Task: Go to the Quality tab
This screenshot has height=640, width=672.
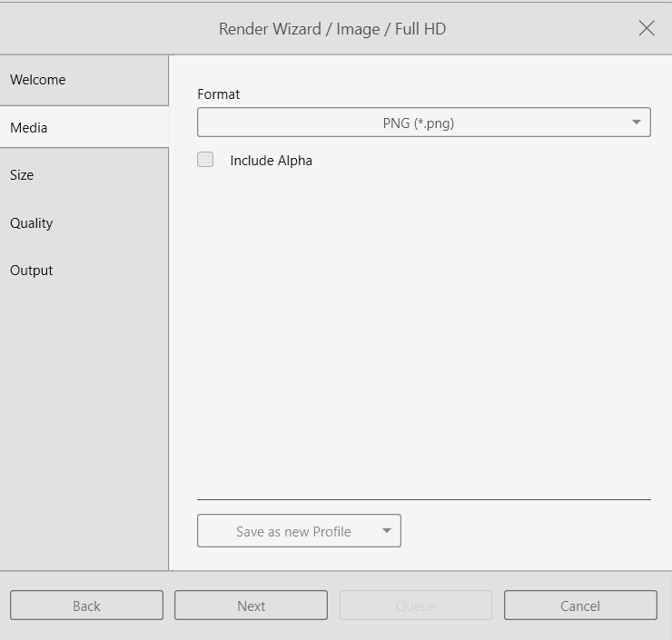Action: (84, 223)
